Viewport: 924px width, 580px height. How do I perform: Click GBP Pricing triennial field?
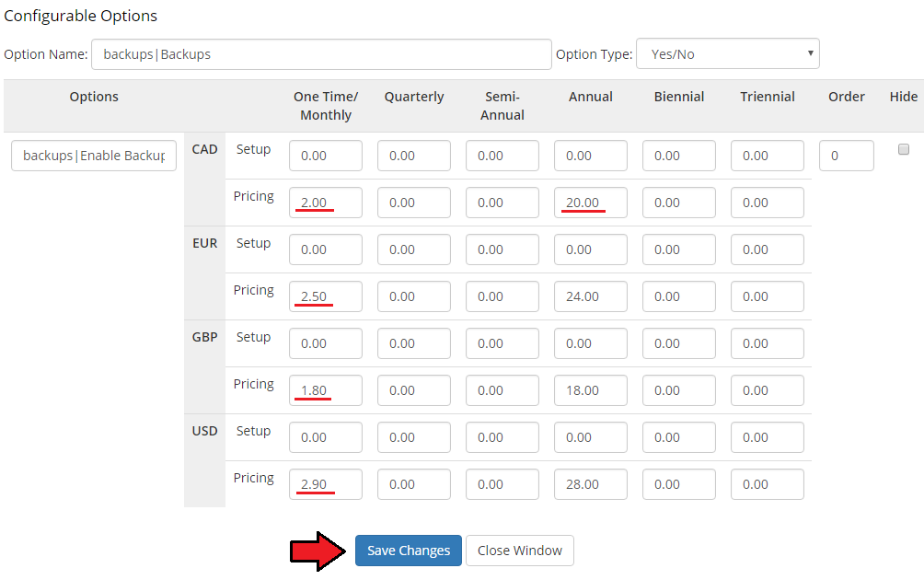point(768,390)
